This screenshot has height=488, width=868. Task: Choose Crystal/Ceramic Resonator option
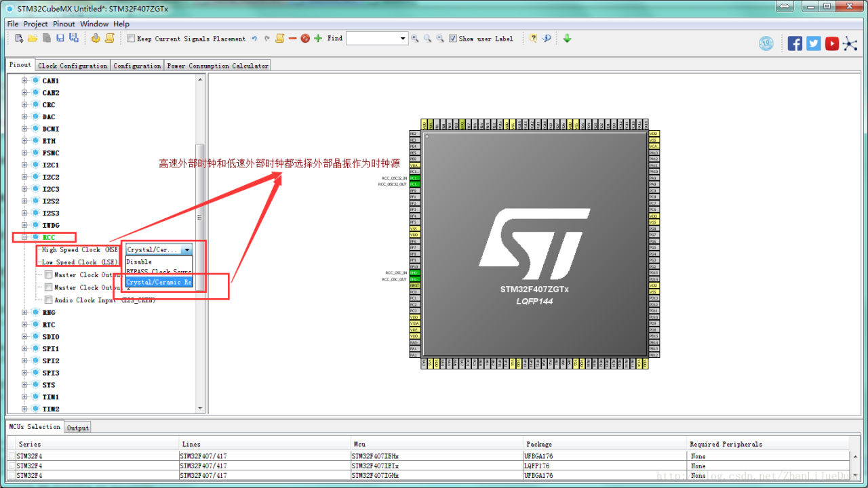159,282
